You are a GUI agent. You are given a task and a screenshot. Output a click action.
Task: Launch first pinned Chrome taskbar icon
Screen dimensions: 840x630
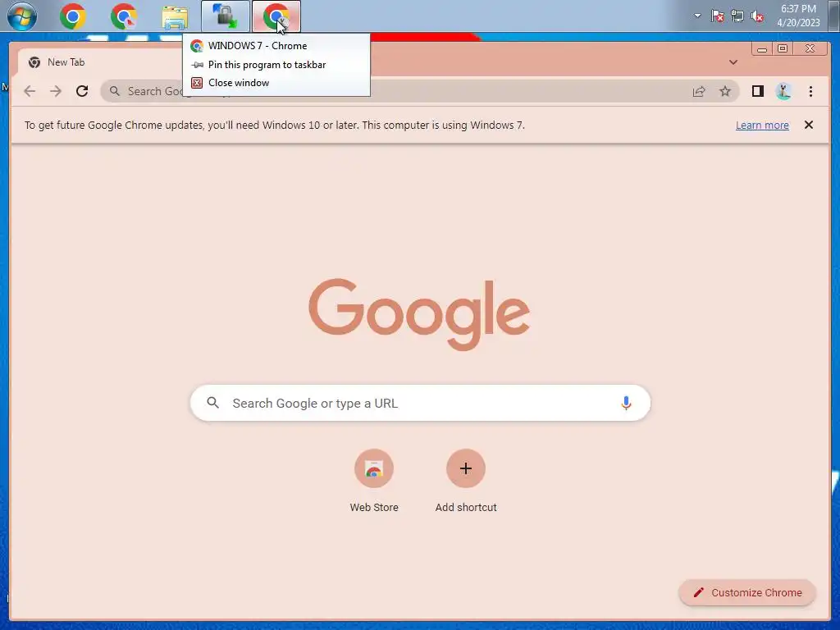point(73,16)
